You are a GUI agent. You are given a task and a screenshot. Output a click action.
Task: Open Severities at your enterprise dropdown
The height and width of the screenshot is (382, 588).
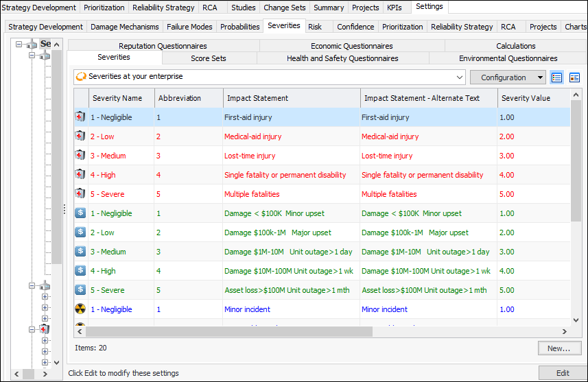[x=459, y=77]
